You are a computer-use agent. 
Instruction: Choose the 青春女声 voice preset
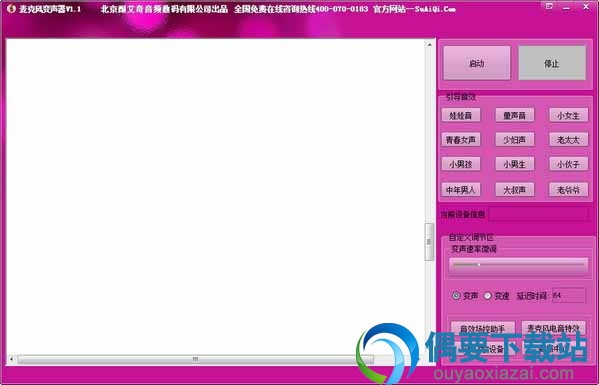coord(461,140)
